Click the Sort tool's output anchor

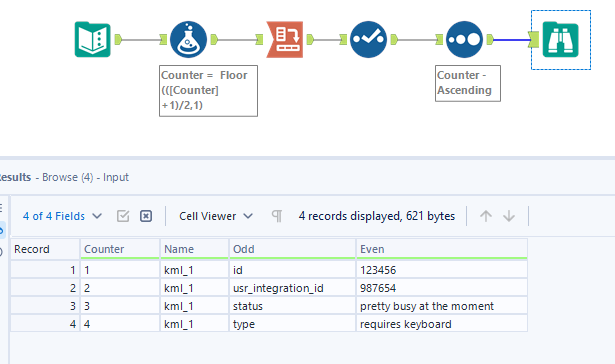(490, 40)
